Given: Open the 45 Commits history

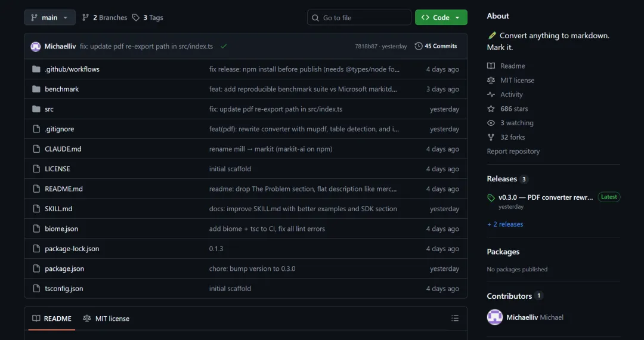Looking at the screenshot, I should click(436, 46).
